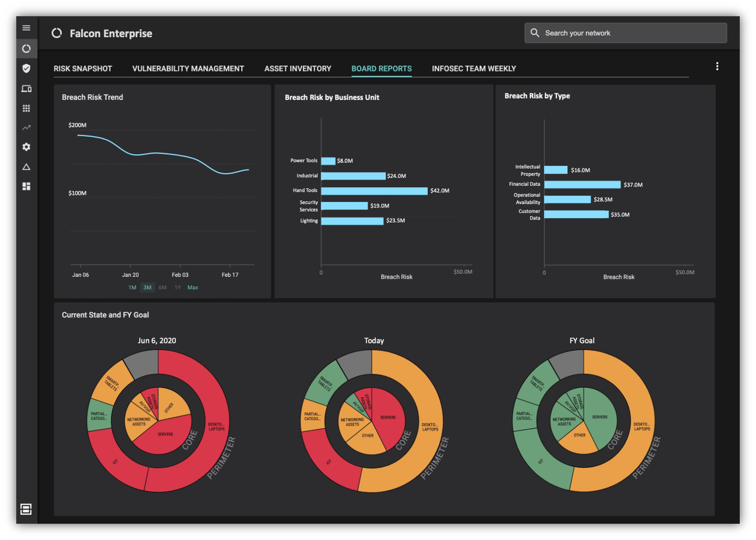Click the 'Feb 17' date label
This screenshot has width=756, height=540.
[230, 275]
